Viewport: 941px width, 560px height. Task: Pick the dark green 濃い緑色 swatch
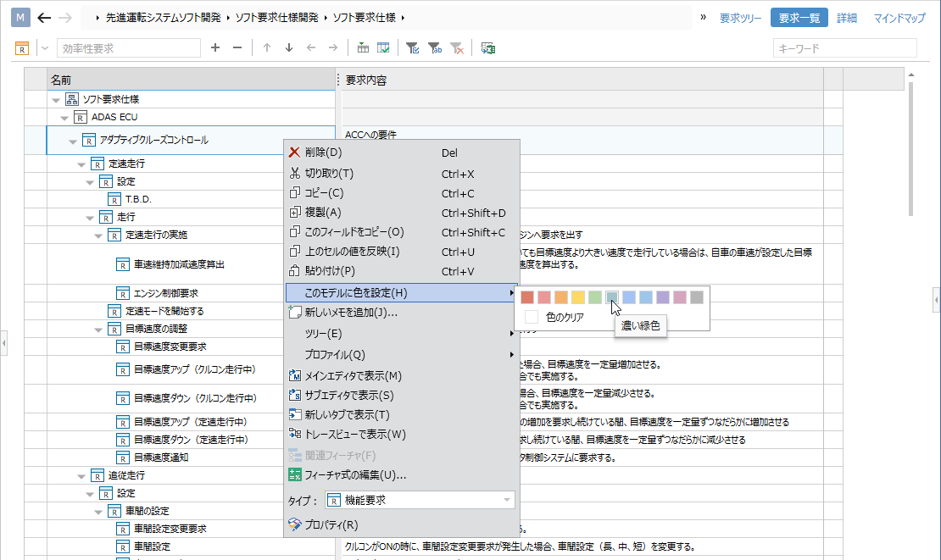click(x=611, y=297)
